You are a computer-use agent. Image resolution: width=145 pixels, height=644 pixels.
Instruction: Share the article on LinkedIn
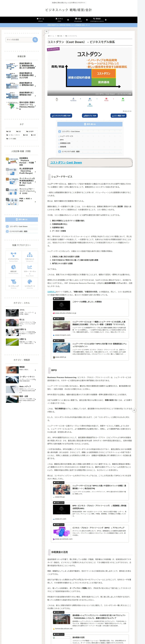point(90,105)
